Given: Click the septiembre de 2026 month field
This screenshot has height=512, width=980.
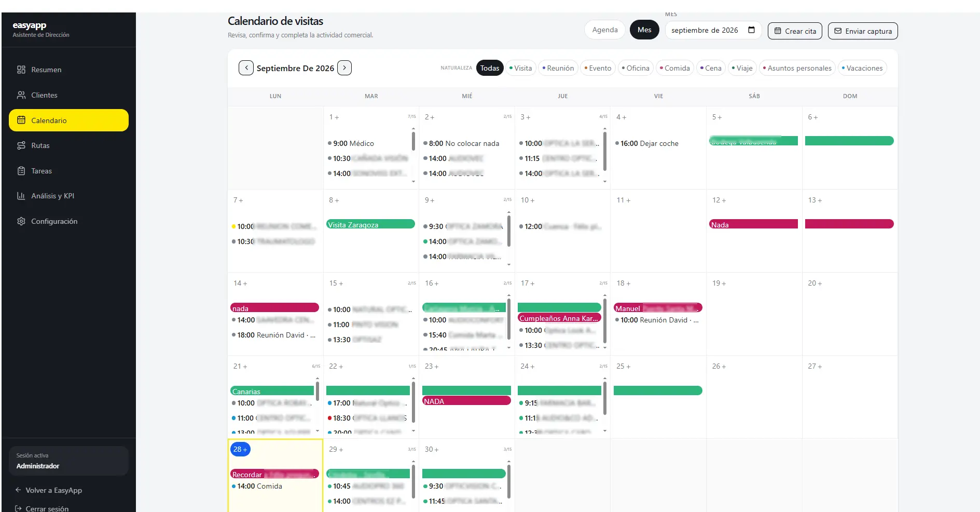Looking at the screenshot, I should 713,30.
